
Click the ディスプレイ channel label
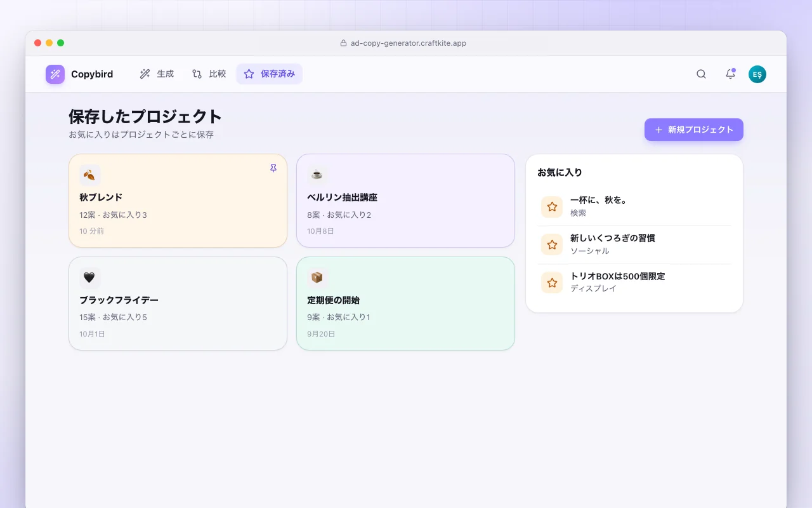coord(593,288)
